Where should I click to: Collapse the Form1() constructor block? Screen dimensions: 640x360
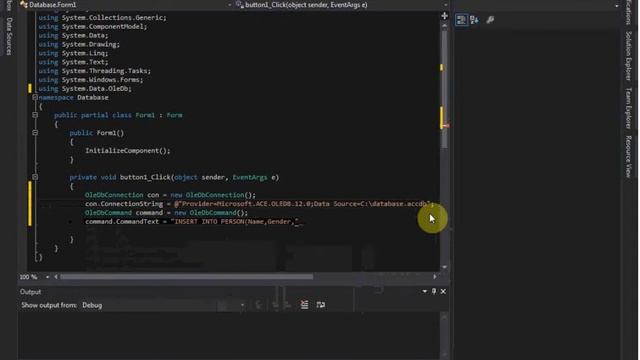pyautogui.click(x=35, y=133)
